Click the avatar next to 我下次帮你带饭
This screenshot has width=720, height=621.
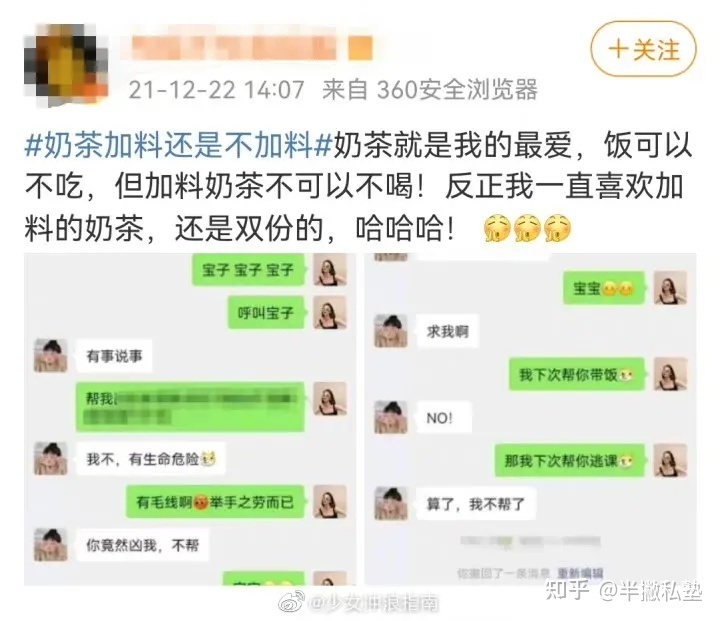coord(670,374)
